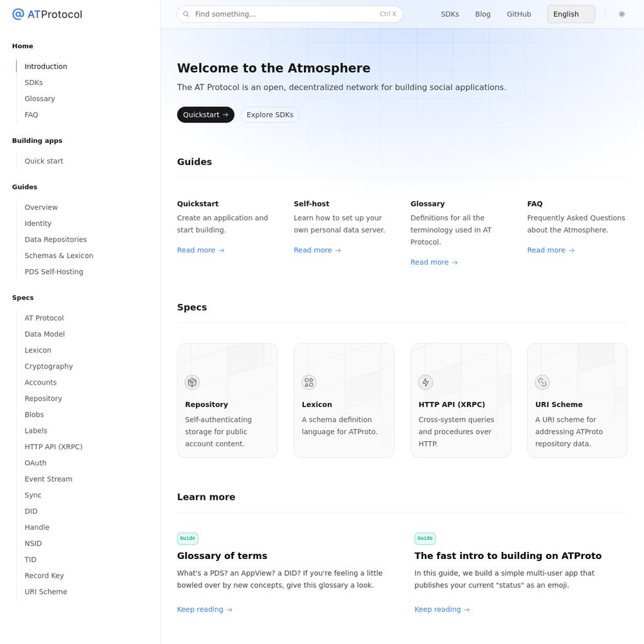
Task: Open OAuth spec in the sidebar
Action: click(x=35, y=463)
